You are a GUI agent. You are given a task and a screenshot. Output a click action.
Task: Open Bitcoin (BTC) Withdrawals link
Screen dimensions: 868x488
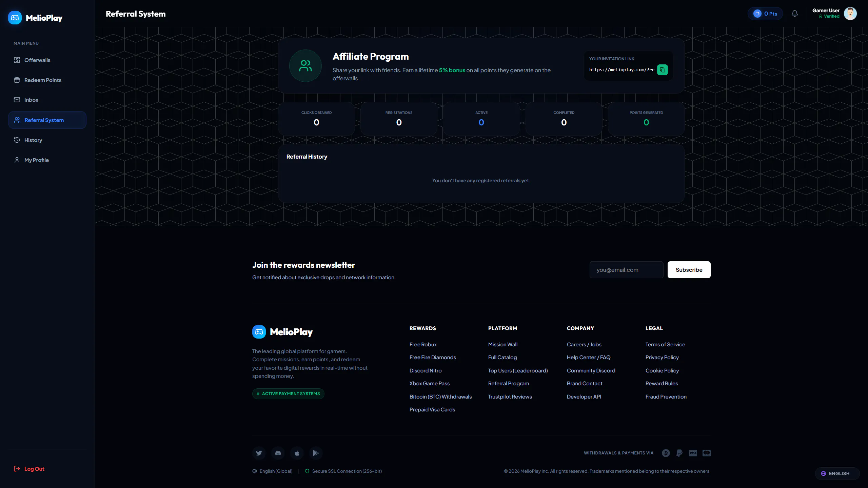440,397
